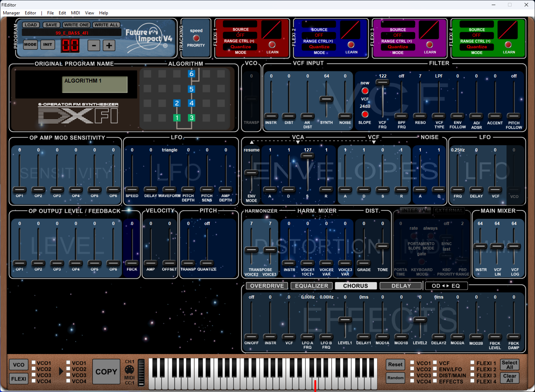This screenshot has height=392, width=535.
Task: Check the FLEXI 2 checkbox at bottom right
Action: coord(472,369)
